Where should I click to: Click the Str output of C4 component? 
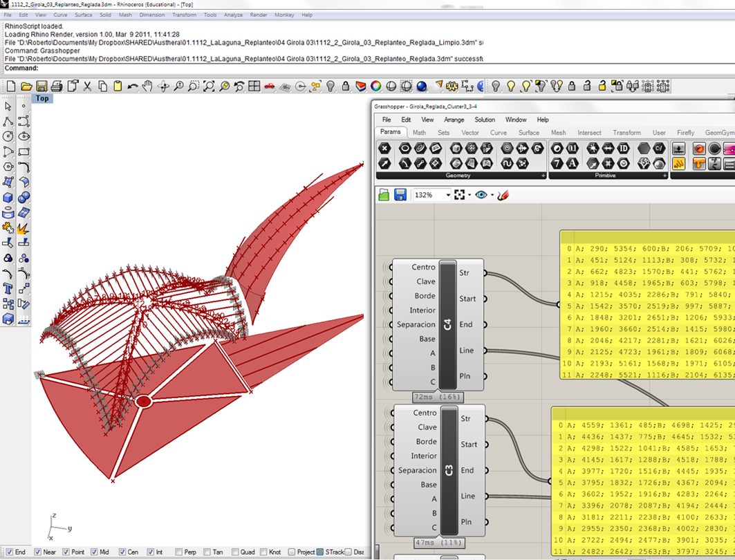(465, 272)
